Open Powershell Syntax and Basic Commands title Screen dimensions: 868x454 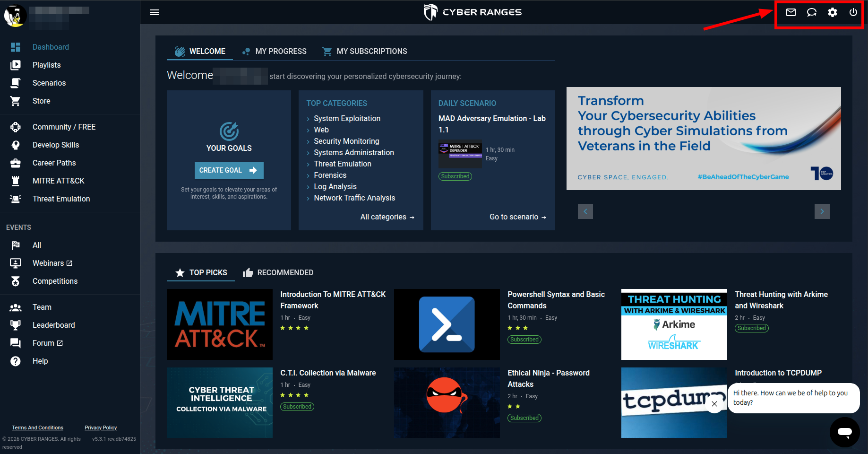pos(556,300)
